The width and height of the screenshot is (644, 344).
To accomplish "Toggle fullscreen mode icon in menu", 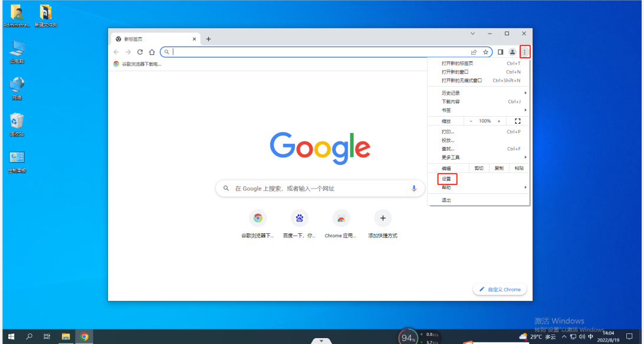I will (518, 121).
